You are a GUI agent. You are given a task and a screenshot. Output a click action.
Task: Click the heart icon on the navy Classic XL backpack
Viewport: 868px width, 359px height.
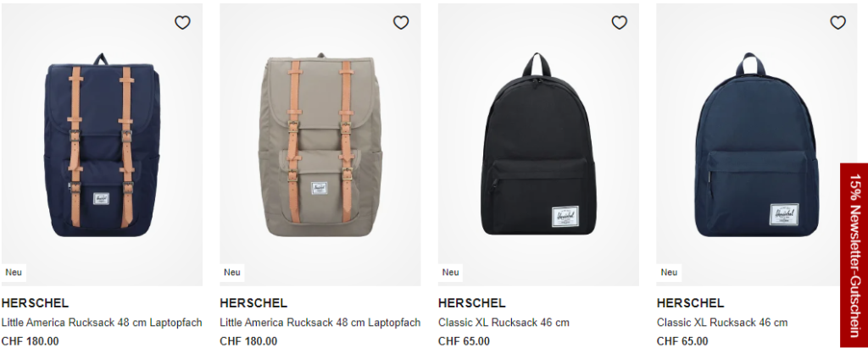click(837, 23)
